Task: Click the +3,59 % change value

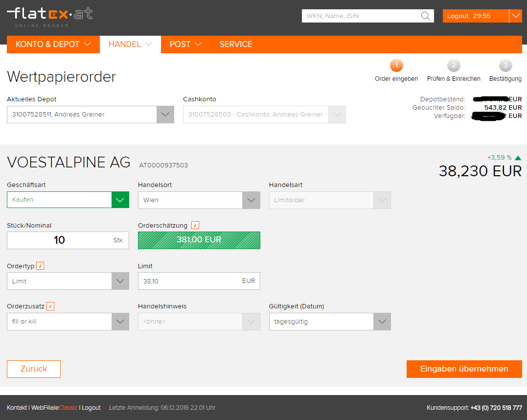Action: pos(500,157)
